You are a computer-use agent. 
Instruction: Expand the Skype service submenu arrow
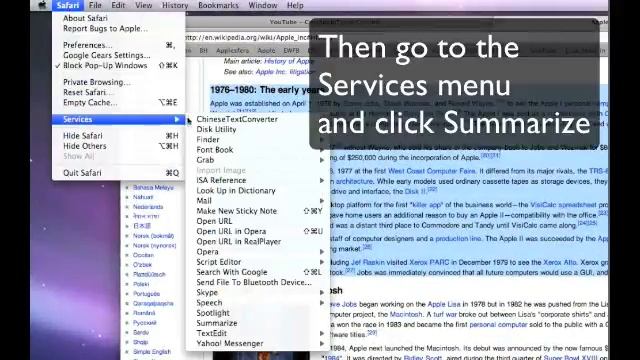pyautogui.click(x=322, y=293)
